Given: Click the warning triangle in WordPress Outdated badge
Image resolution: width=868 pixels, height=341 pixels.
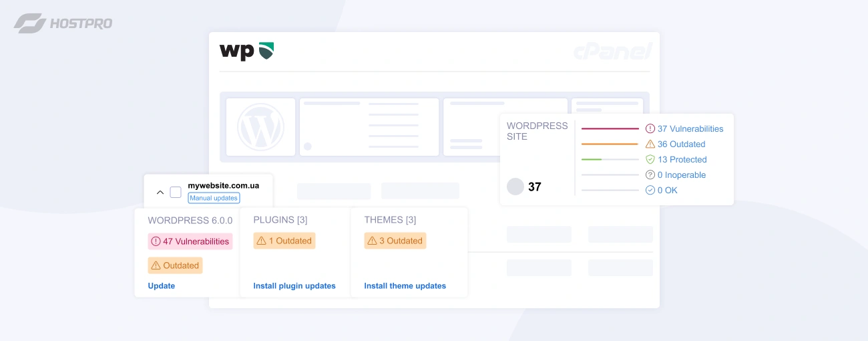Looking at the screenshot, I should [x=156, y=265].
